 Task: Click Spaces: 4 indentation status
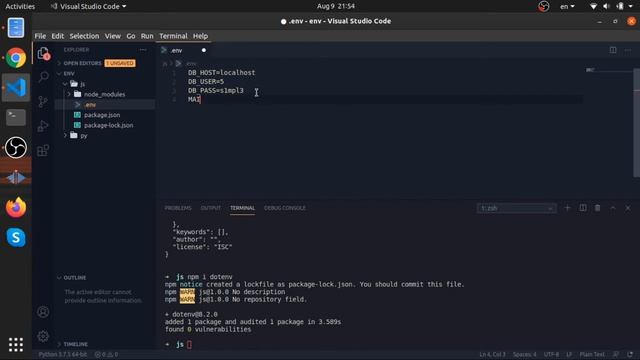(524, 354)
